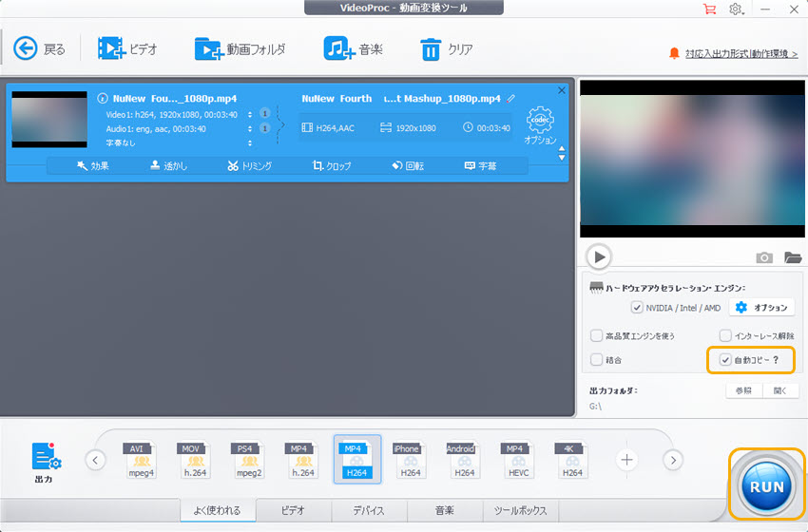Click output path text G:\
This screenshot has height=532, width=808.
[595, 407]
